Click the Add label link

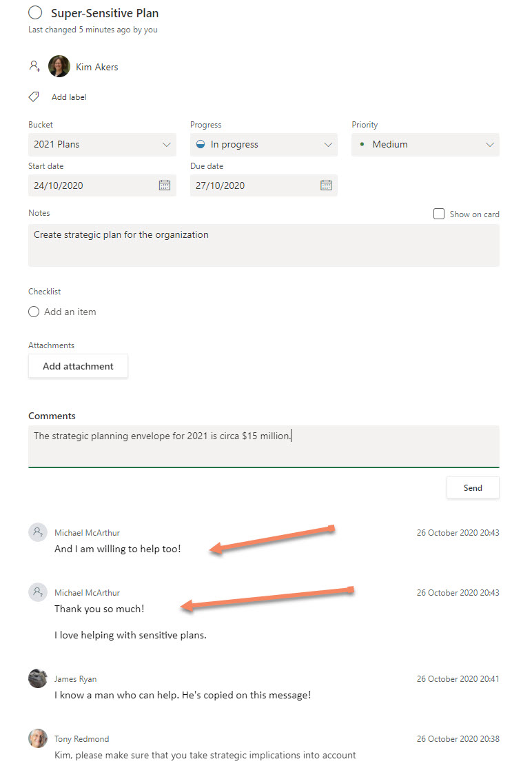point(69,97)
